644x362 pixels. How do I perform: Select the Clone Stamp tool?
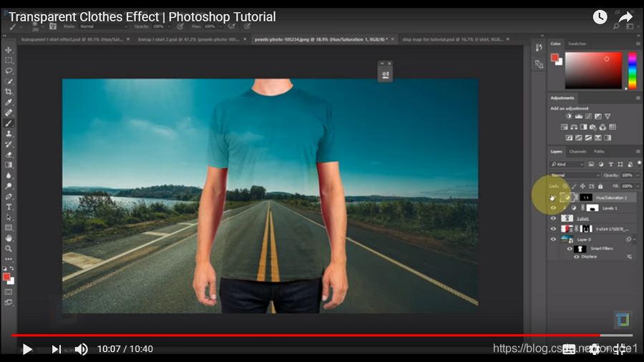coord(9,134)
